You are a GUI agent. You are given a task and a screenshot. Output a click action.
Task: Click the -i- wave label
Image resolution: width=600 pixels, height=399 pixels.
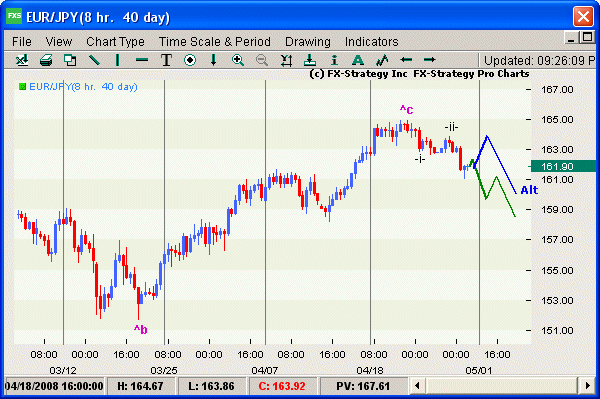pyautogui.click(x=420, y=159)
